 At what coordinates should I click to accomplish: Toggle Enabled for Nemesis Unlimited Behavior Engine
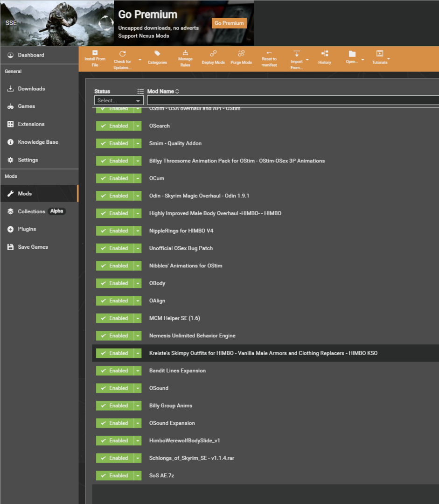[x=115, y=336]
